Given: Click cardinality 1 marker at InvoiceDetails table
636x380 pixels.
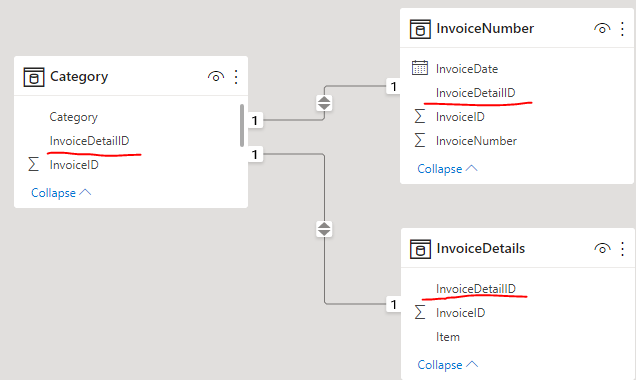Looking at the screenshot, I should tap(393, 304).
